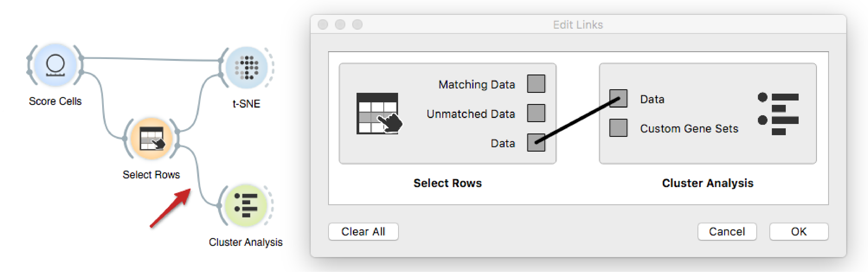Select the Score Cells widget icon
868x272 pixels.
pyautogui.click(x=55, y=65)
